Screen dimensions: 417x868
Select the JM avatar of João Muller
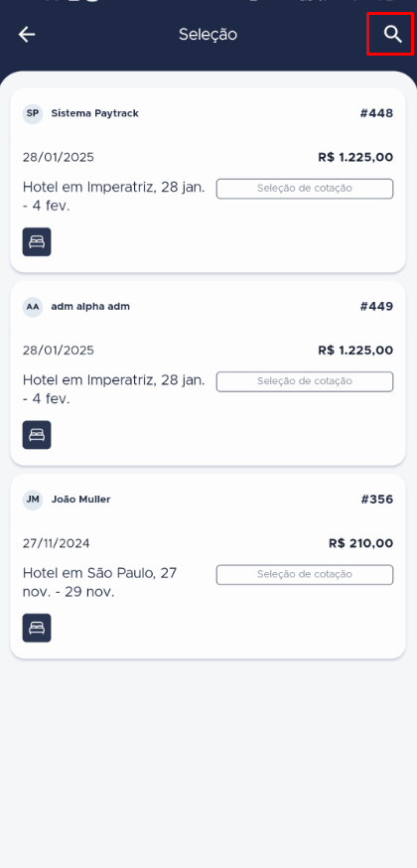(33, 500)
